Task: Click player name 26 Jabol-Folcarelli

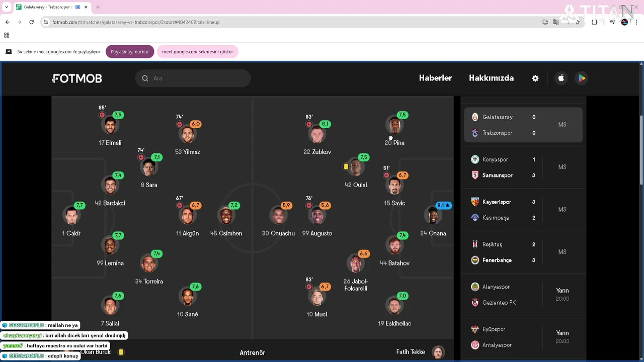Action: point(356,285)
